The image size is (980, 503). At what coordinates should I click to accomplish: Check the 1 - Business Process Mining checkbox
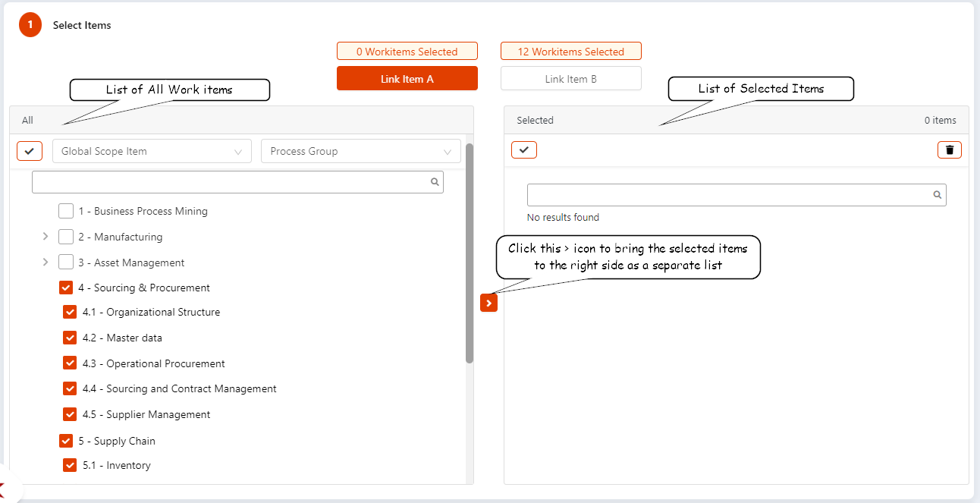66,211
